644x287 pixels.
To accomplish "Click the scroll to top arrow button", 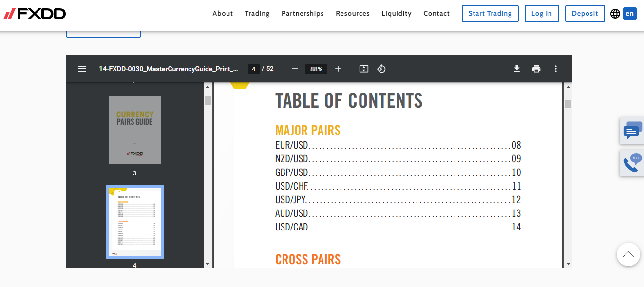I will click(628, 254).
